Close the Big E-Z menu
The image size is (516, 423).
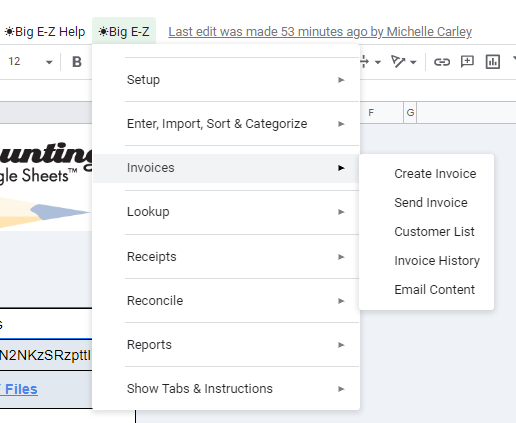[x=124, y=32]
